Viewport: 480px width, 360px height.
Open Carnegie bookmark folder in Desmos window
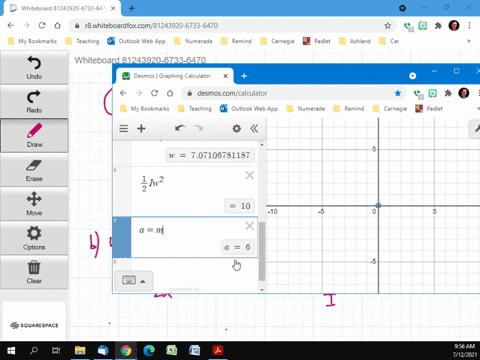pyautogui.click(x=390, y=109)
